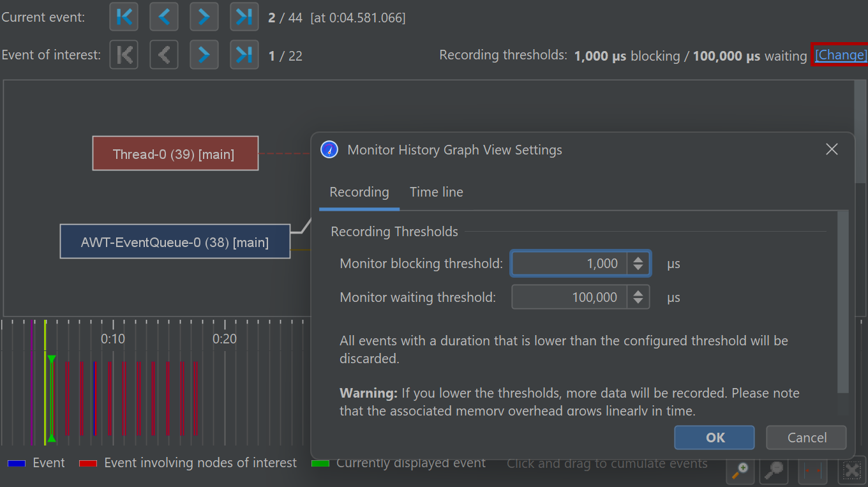The width and height of the screenshot is (868, 487).
Task: Jump to last event of interest
Action: (244, 55)
